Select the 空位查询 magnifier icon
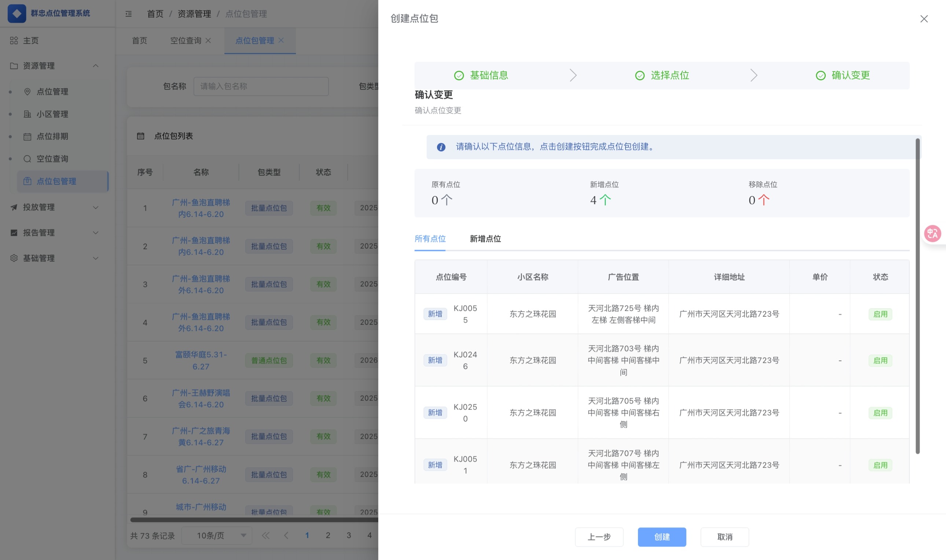The height and width of the screenshot is (560, 946). (27, 158)
